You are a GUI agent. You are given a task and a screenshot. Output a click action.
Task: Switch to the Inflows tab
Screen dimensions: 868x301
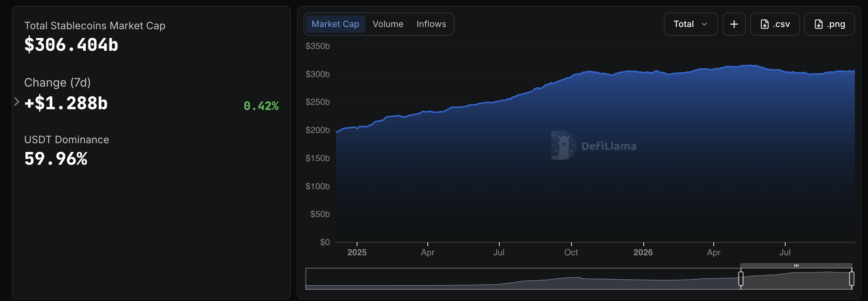[431, 24]
